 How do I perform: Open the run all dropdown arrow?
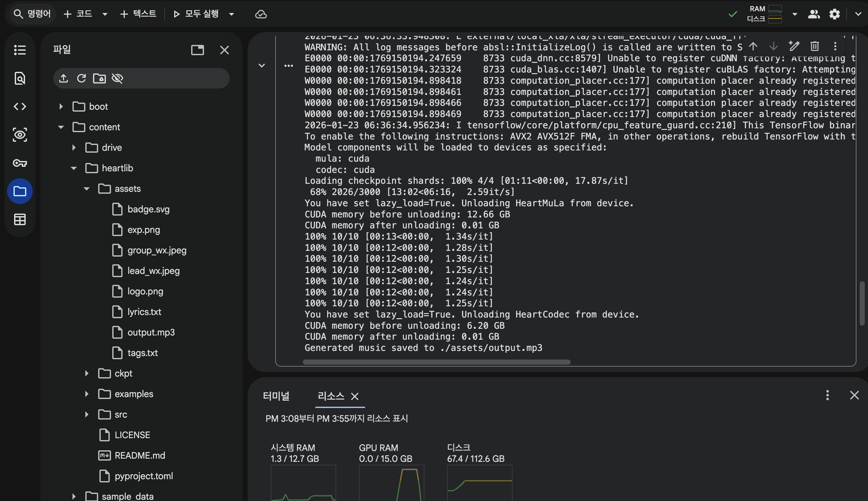coord(232,14)
